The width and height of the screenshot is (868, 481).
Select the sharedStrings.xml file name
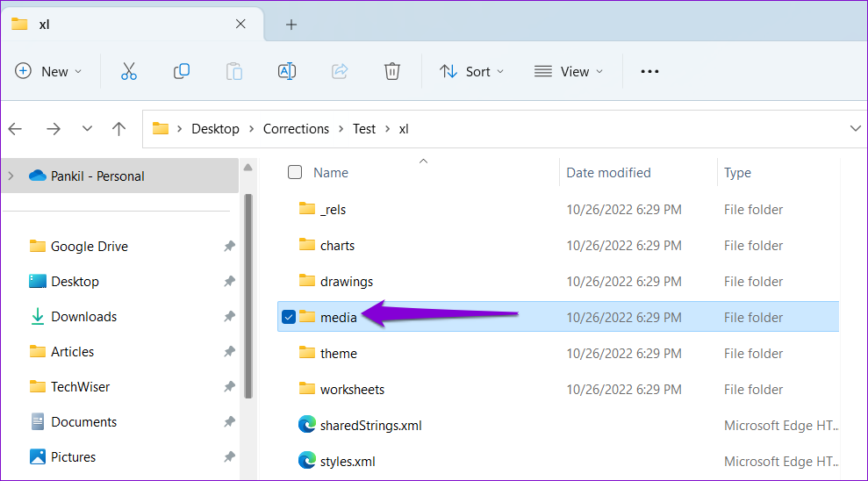click(371, 425)
